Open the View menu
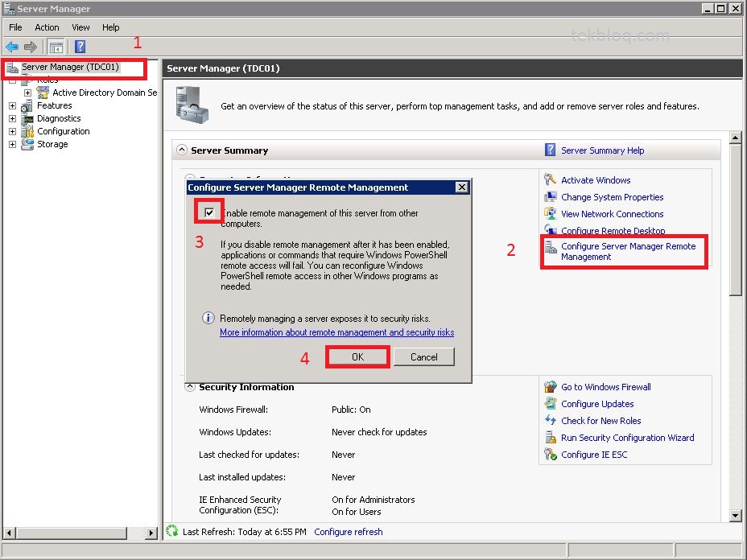The image size is (747, 560). (x=80, y=27)
